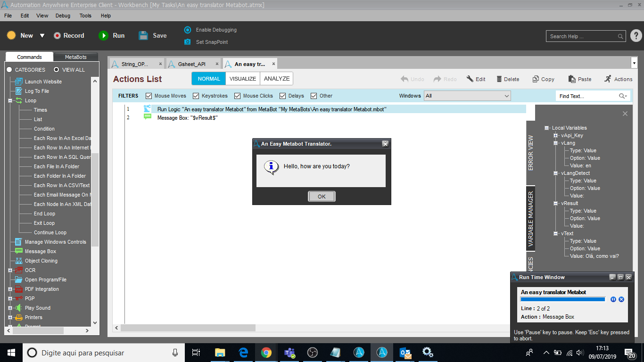Close the Variable Manager side panel
Screen dimensions: 644x362
[625, 114]
